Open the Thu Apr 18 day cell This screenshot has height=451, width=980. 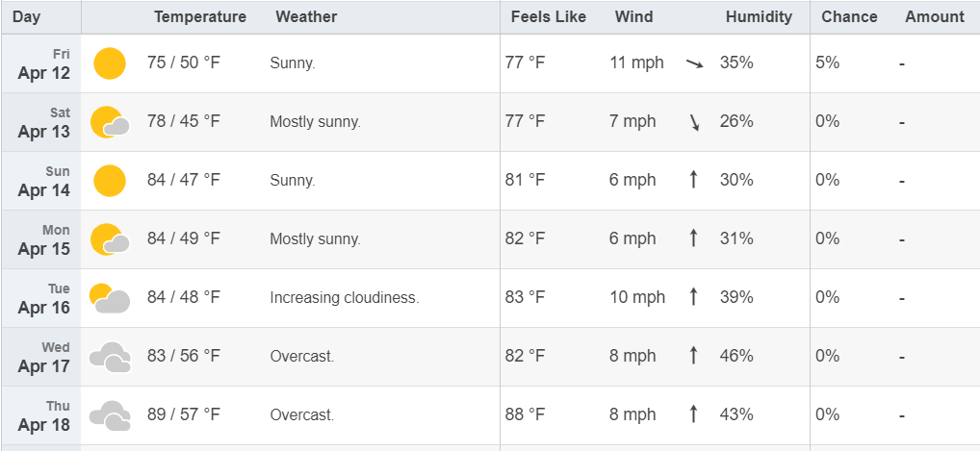[41, 416]
